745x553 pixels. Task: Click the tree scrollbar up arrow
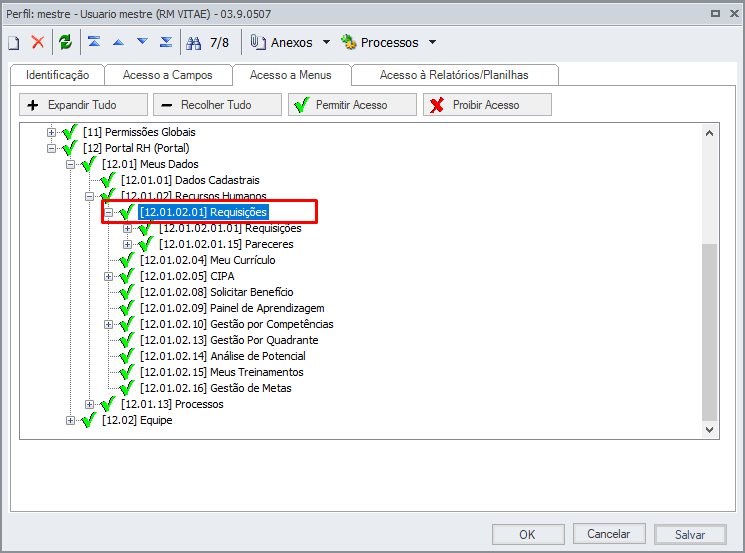pos(709,133)
